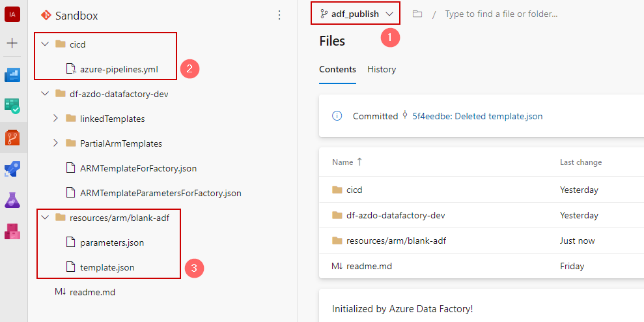Collapse the resources/arm/blank-adf folder in tree
The height and width of the screenshot is (322, 644).
pos(45,218)
